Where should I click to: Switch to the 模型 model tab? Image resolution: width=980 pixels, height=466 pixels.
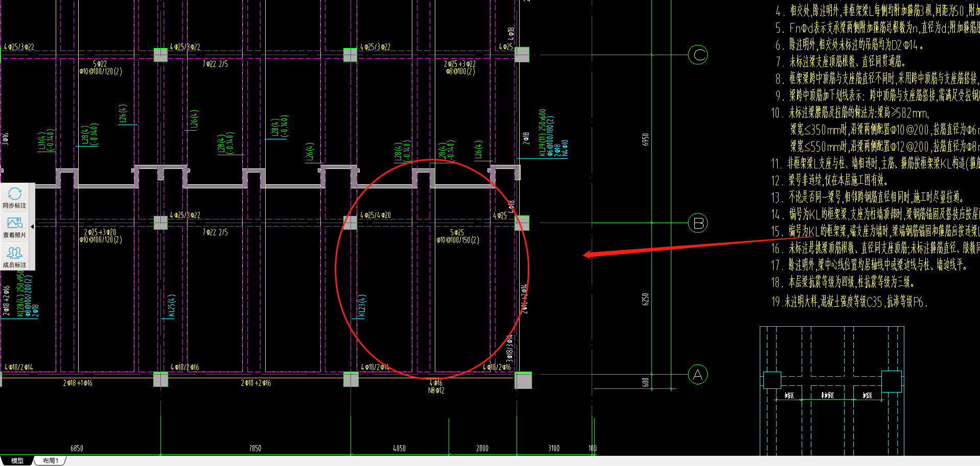(x=17, y=460)
